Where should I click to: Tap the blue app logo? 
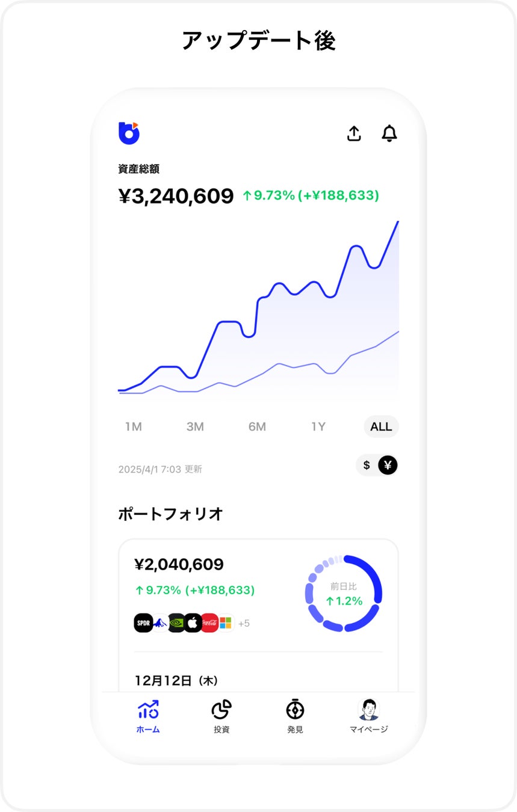[129, 133]
